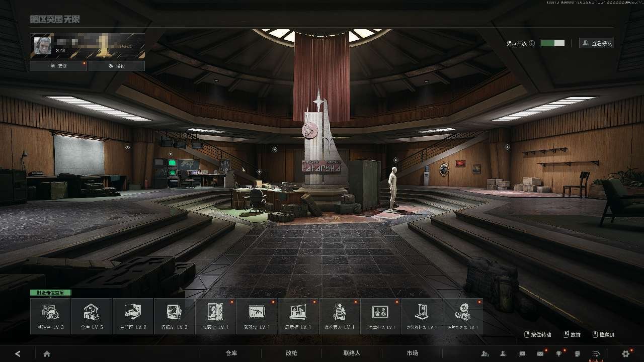Image resolution: width=644 pixels, height=362 pixels.
Task: Open the trophy achievements icon
Action: click(x=558, y=353)
